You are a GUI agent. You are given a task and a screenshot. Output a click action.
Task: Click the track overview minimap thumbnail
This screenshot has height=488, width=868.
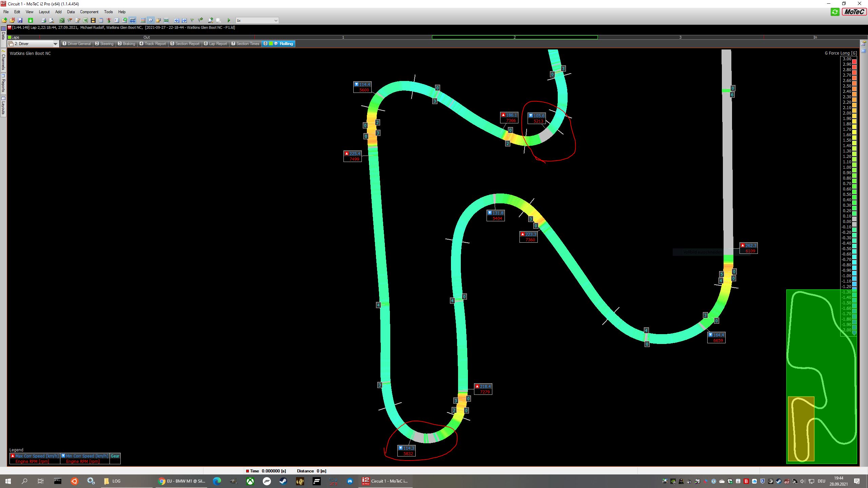click(821, 376)
